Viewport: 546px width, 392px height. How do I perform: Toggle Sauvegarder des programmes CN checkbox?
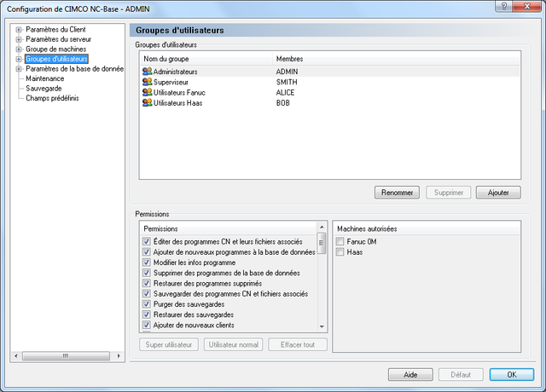coord(147,293)
